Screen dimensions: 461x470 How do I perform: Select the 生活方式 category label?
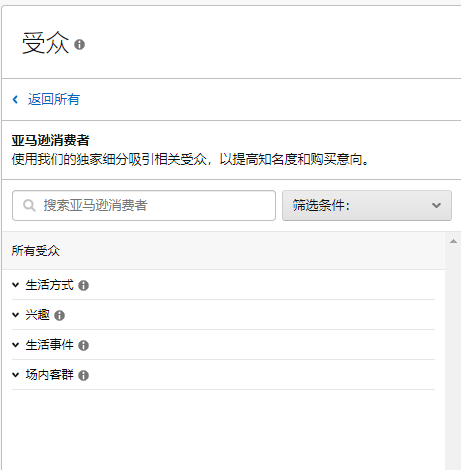[x=49, y=285]
